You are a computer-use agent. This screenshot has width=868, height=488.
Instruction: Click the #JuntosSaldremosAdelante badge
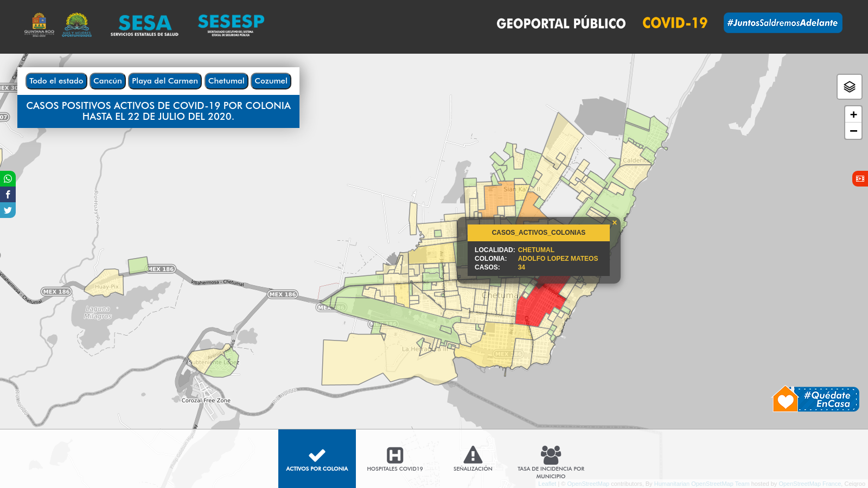tap(782, 23)
